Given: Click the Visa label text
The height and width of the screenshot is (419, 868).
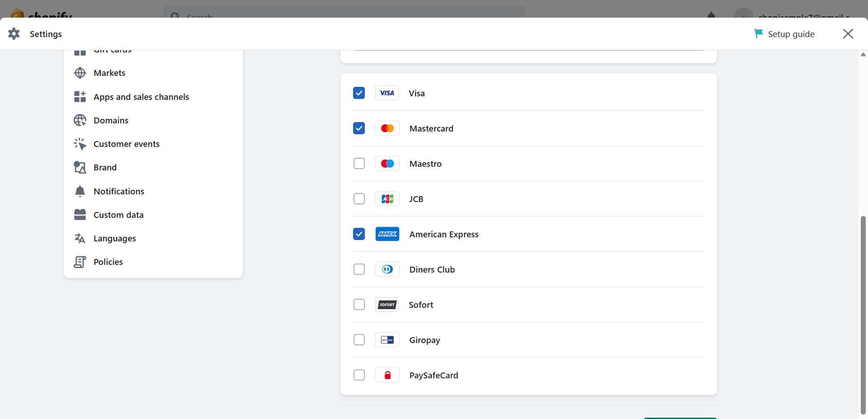Looking at the screenshot, I should pos(416,93).
